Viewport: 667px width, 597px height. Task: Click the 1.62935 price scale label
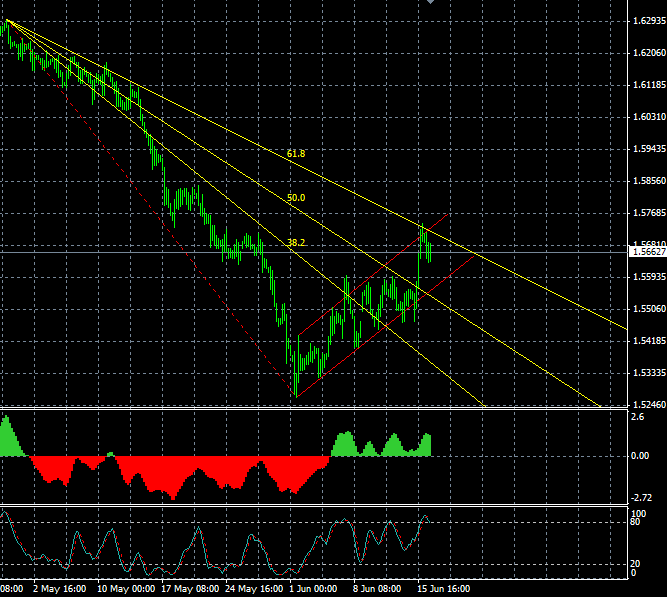(x=649, y=21)
